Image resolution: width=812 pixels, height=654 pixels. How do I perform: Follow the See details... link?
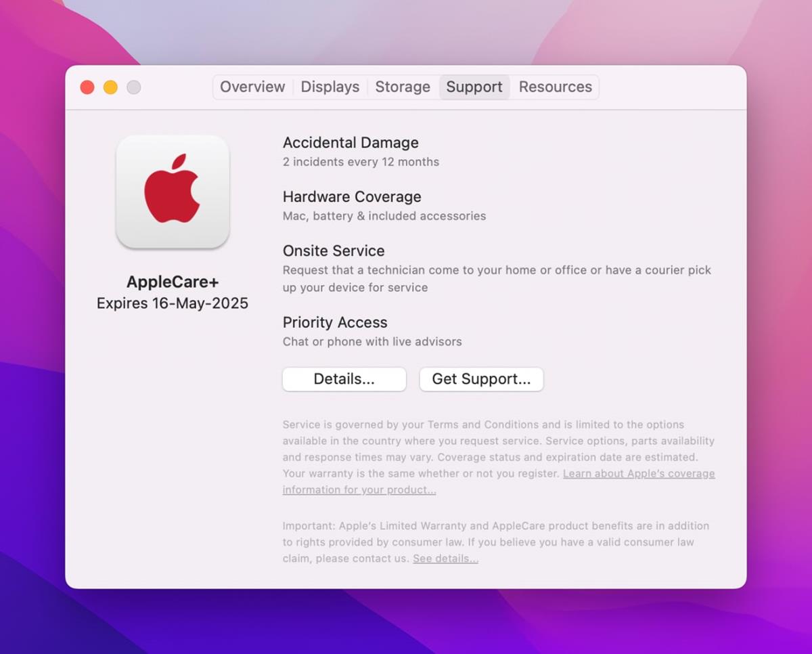tap(445, 558)
